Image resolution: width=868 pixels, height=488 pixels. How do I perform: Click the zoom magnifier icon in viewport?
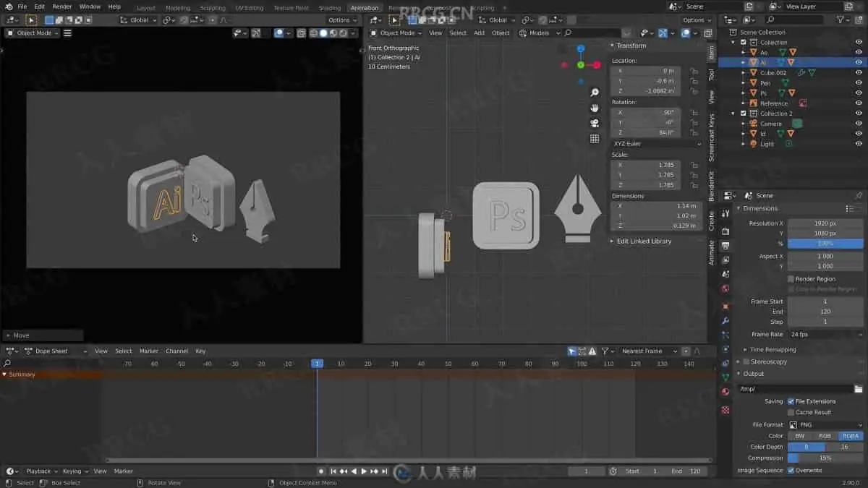[595, 93]
